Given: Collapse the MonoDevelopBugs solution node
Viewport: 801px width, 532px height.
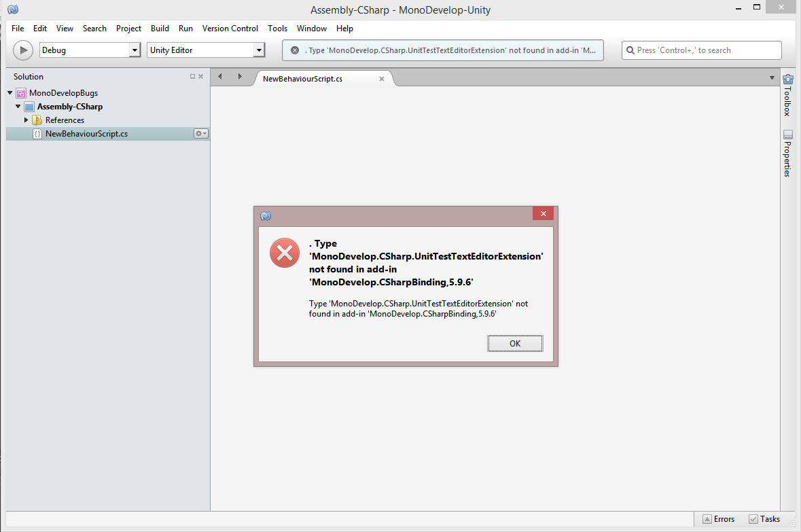Looking at the screenshot, I should tap(10, 92).
